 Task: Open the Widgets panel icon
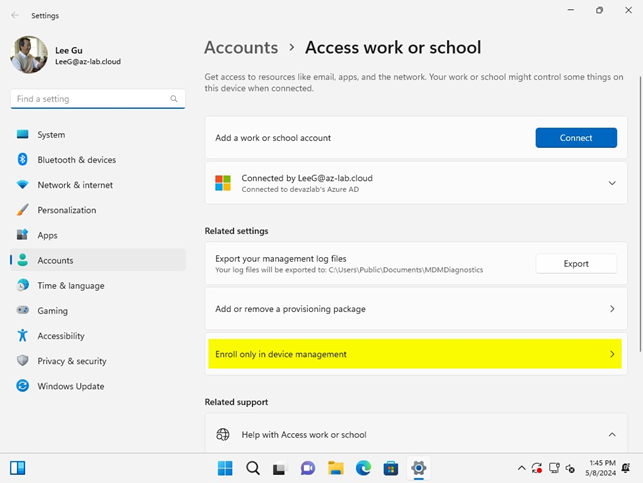point(18,468)
